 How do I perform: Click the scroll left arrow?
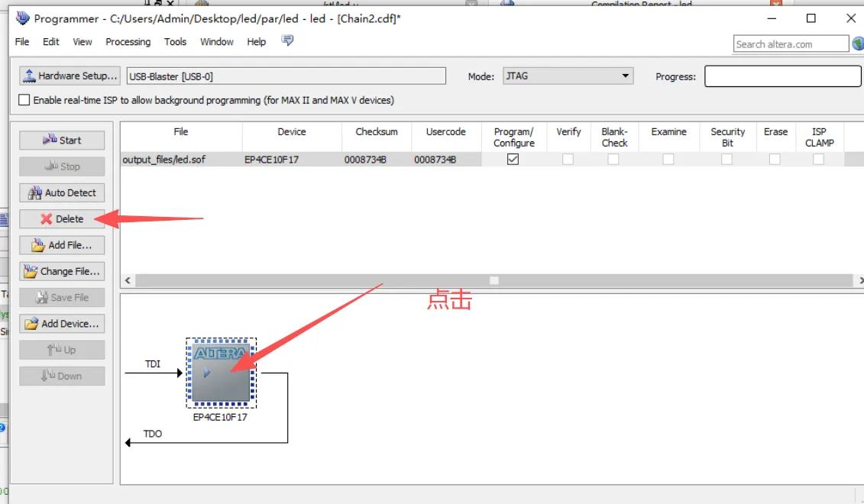tap(128, 280)
